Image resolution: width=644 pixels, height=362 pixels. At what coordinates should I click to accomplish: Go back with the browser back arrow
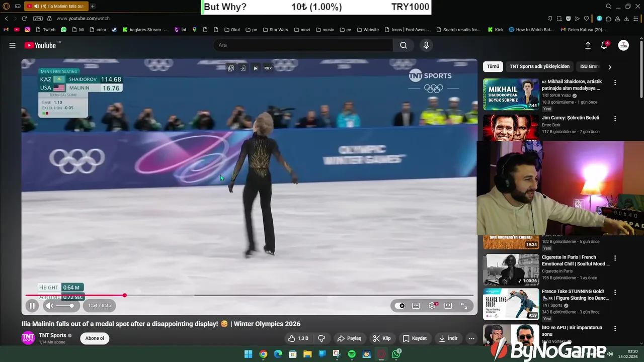pyautogui.click(x=6, y=19)
